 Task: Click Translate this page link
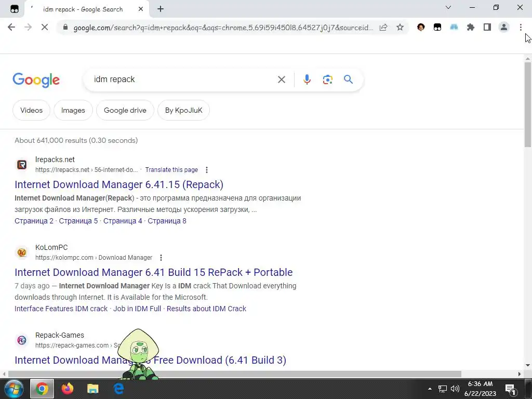171,170
